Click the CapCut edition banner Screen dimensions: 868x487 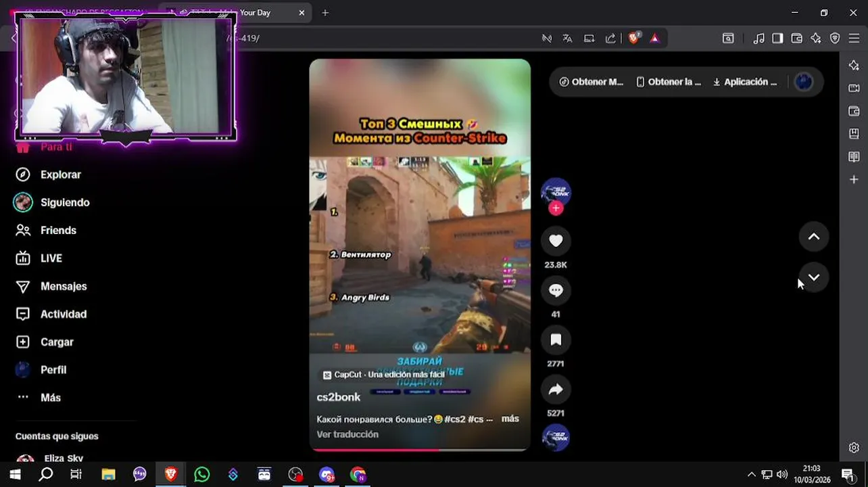(383, 375)
